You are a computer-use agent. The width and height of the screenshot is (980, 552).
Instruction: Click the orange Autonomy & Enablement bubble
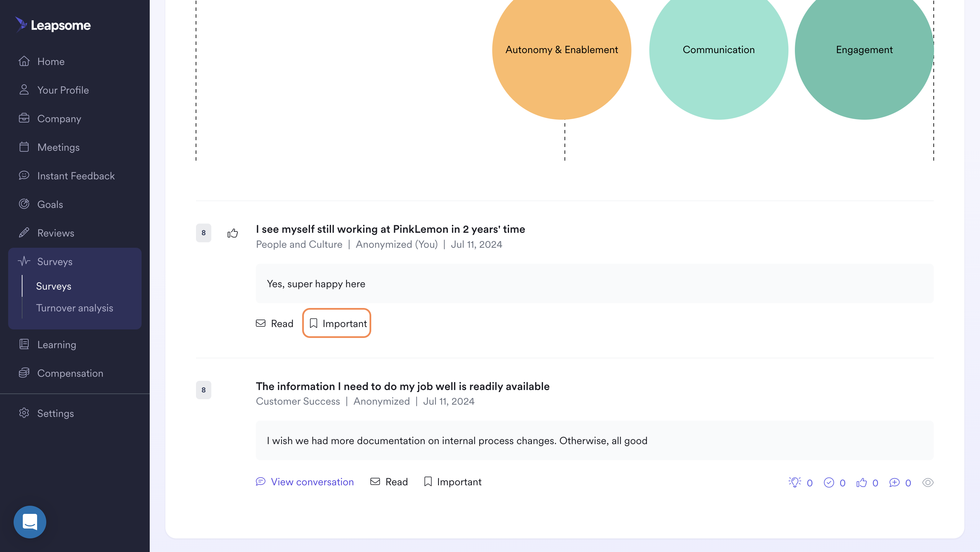(561, 50)
